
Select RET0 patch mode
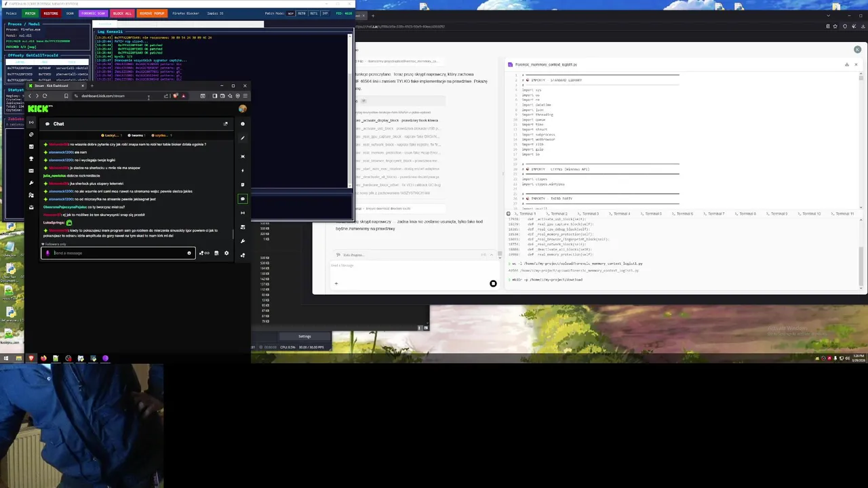click(x=302, y=14)
